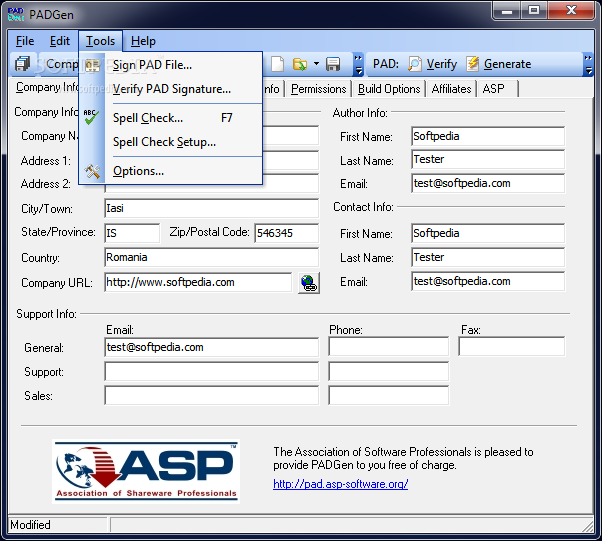
Task: Click the Options tools icon
Action: (92, 171)
